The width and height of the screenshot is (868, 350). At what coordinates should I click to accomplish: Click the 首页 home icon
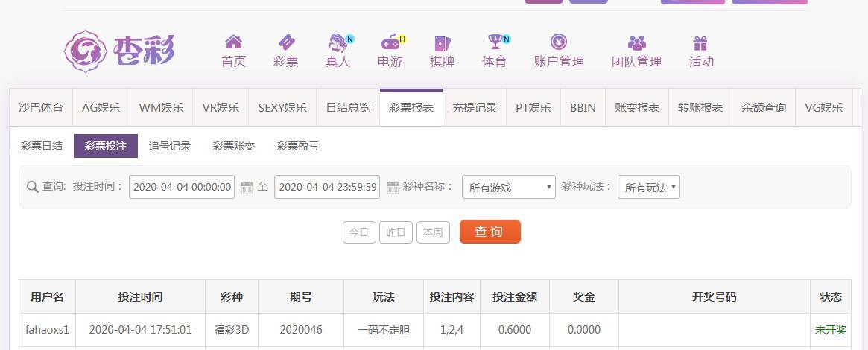[233, 42]
